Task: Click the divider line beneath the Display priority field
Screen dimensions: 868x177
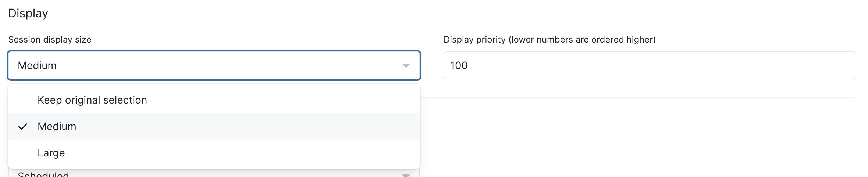Action: [x=638, y=97]
